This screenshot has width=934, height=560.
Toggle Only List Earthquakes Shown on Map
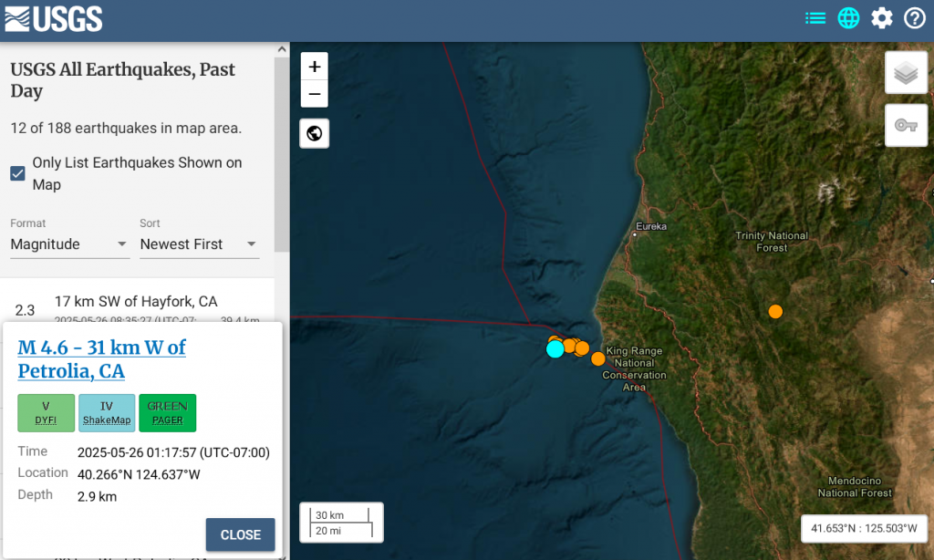pyautogui.click(x=18, y=173)
